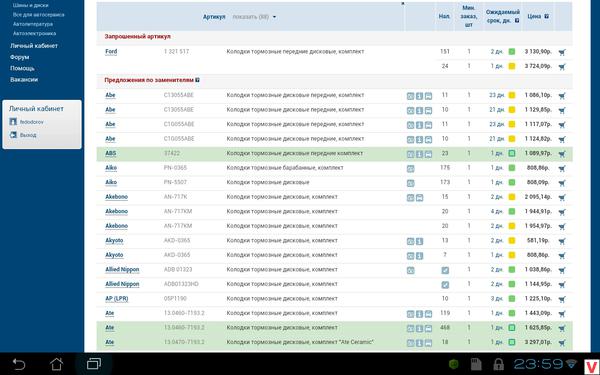Viewport: 600px width, 375px height.
Task: Click green square in ABS 37422 row
Action: pos(512,153)
